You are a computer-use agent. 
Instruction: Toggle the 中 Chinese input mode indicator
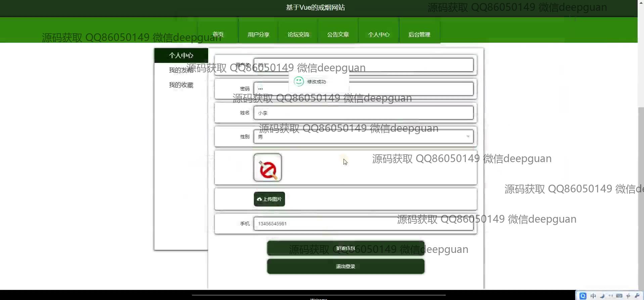click(x=593, y=296)
